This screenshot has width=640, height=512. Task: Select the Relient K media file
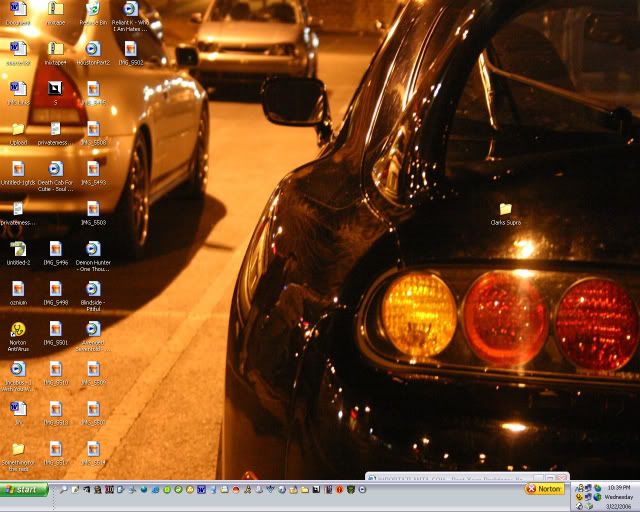[x=130, y=10]
